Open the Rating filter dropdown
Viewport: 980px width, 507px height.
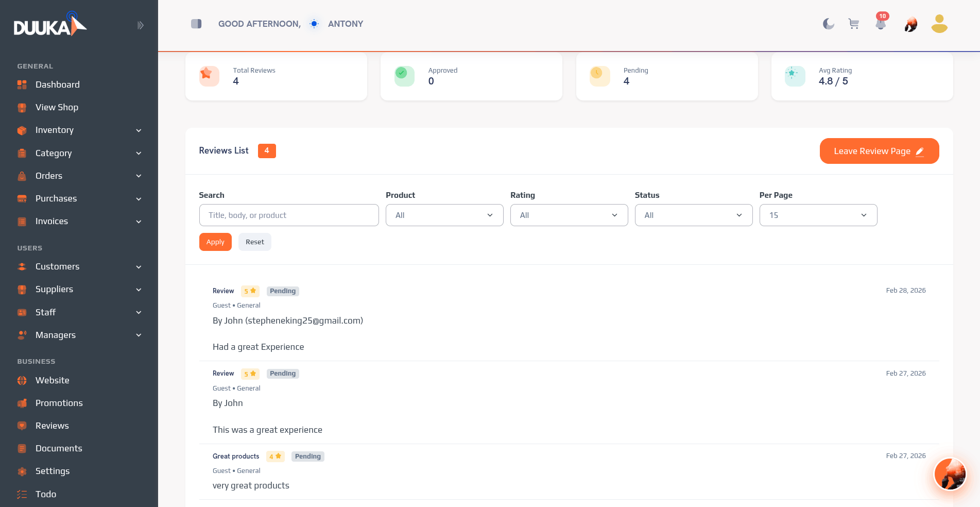[x=569, y=215]
